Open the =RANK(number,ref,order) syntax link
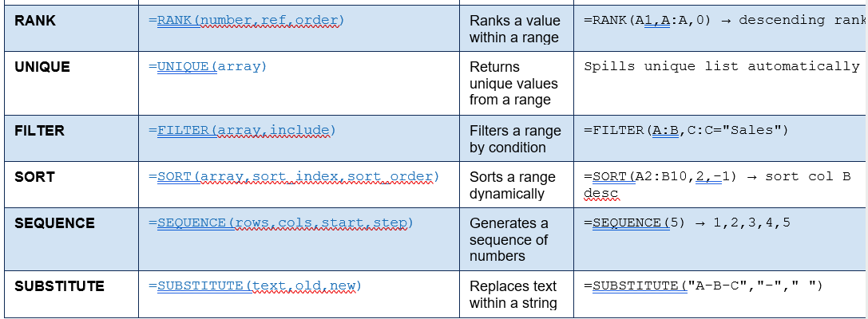Image resolution: width=868 pixels, height=319 pixels. 246,21
